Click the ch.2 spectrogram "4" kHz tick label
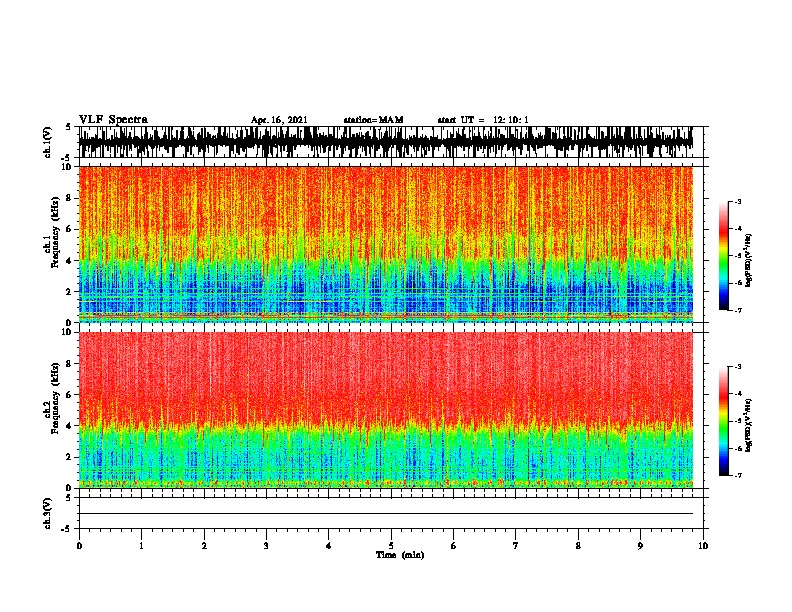This screenshot has height=612, width=792. click(x=70, y=426)
